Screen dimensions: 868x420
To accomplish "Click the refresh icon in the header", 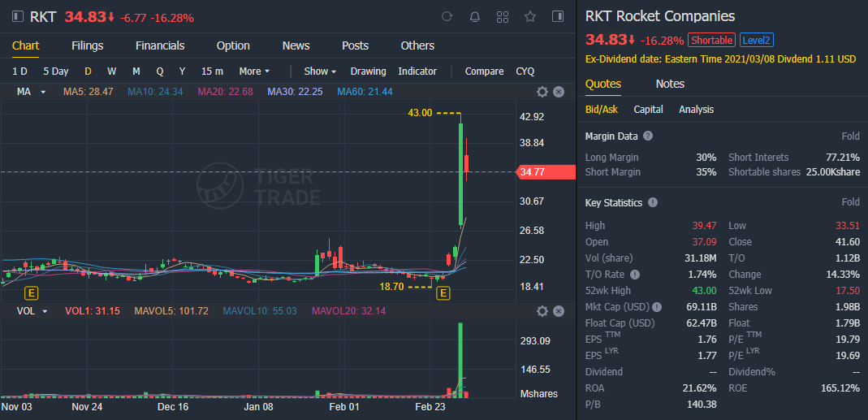I will pyautogui.click(x=447, y=16).
